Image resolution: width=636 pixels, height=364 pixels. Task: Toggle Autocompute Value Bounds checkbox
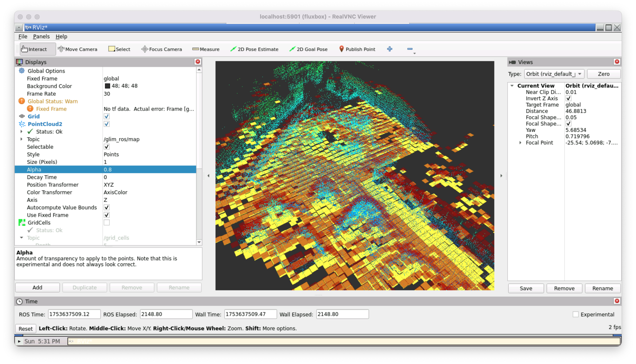tap(106, 207)
